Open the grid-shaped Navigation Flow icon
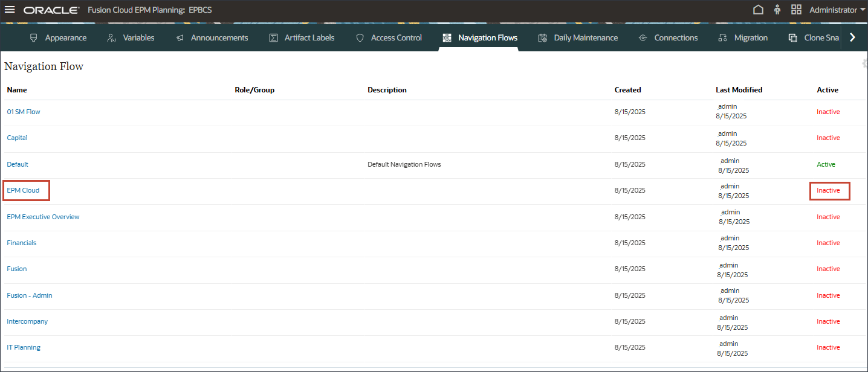868x372 pixels. pos(796,10)
